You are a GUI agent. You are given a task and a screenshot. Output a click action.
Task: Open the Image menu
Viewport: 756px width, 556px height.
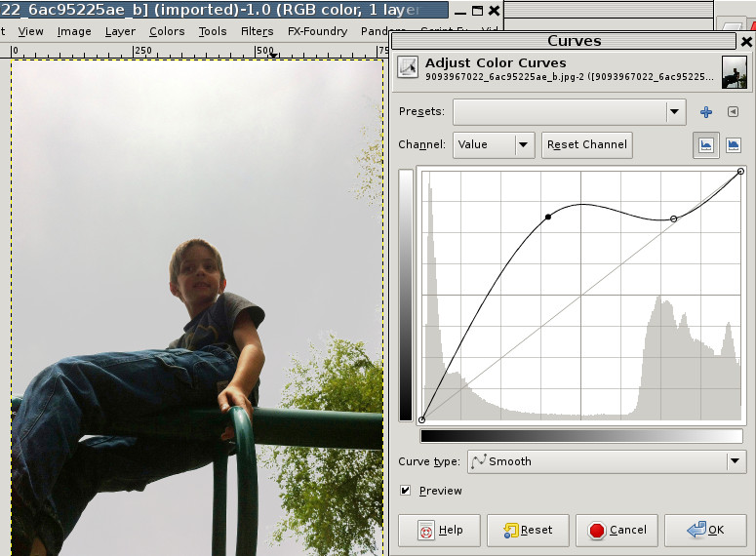coord(74,31)
